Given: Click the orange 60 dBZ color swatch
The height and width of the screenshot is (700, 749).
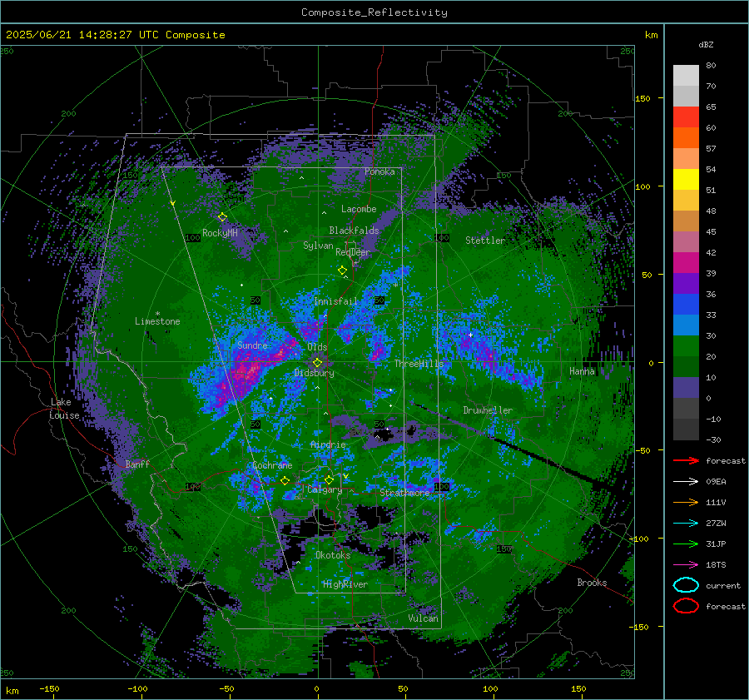Looking at the screenshot, I should pos(686,138).
